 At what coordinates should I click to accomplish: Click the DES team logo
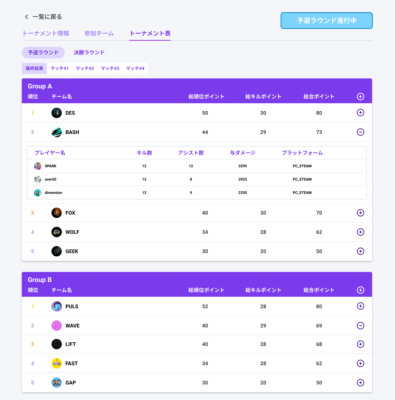pos(57,113)
